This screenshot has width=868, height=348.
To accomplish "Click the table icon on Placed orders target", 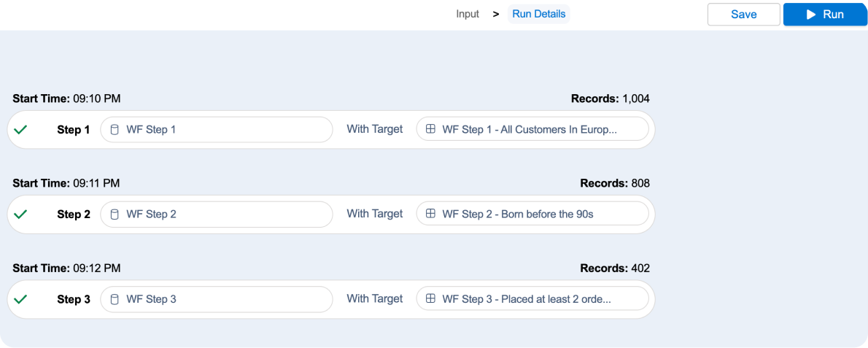I will (430, 298).
